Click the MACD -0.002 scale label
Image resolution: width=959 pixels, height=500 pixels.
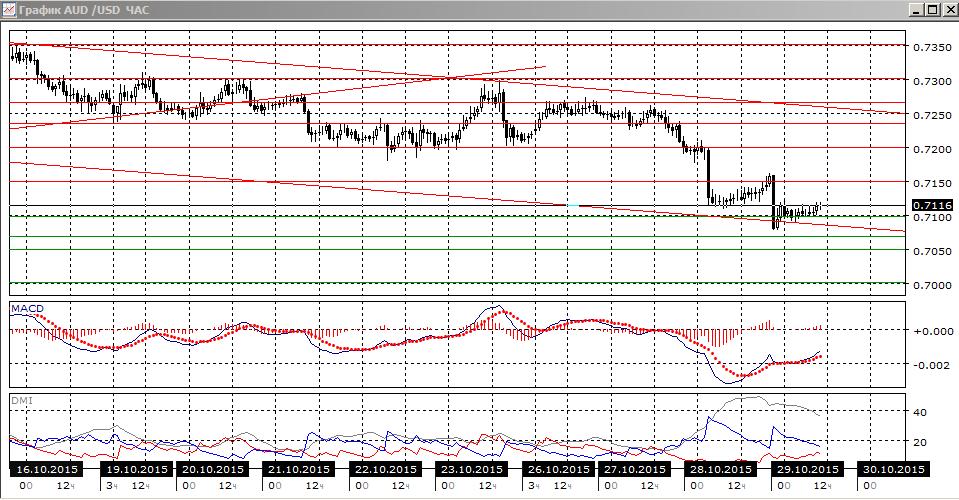933,365
